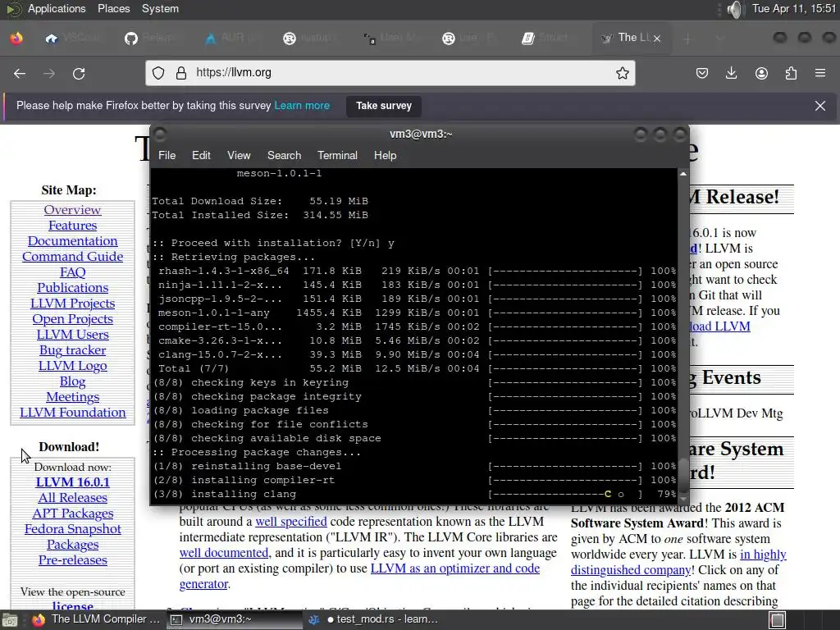Open the terminal View menu
Image resolution: width=840 pixels, height=630 pixels.
(x=239, y=155)
